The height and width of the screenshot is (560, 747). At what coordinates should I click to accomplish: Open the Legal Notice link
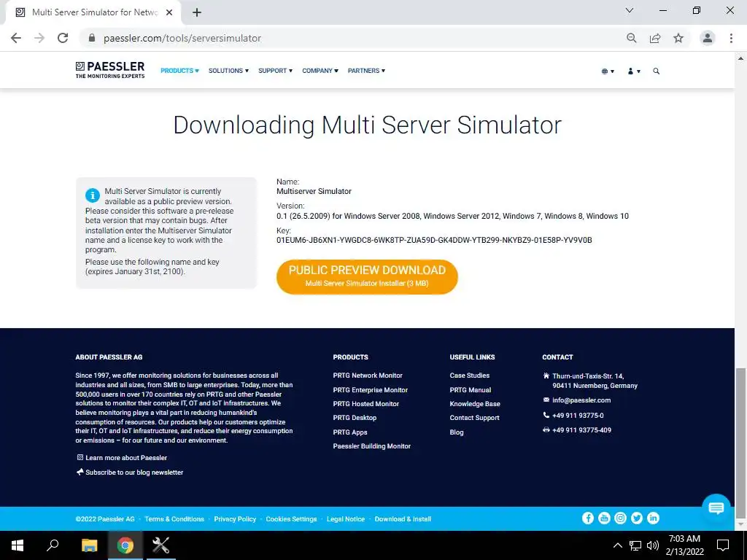[x=345, y=519]
